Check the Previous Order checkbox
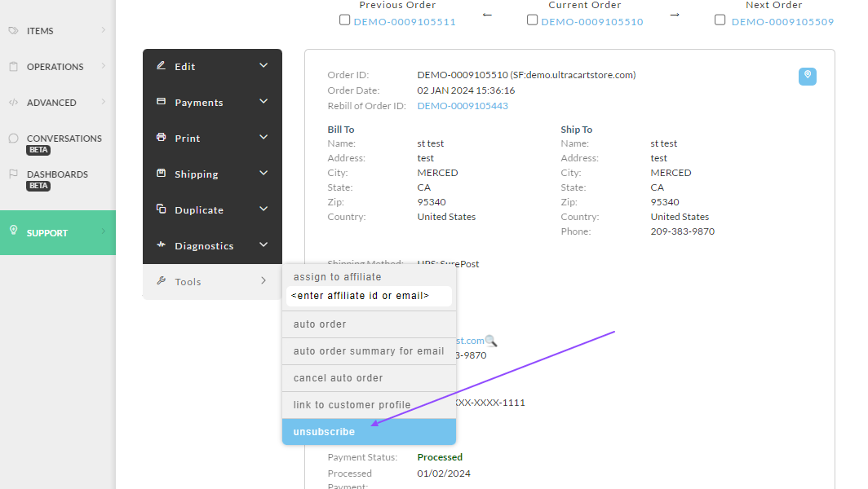This screenshot has height=489, width=868. pos(344,20)
